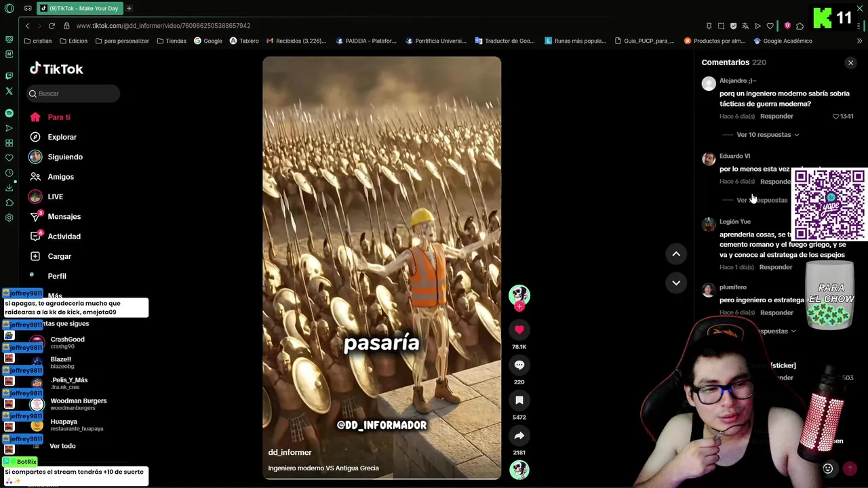Click the browser forward arrow
This screenshot has height=488, width=868.
click(39, 26)
